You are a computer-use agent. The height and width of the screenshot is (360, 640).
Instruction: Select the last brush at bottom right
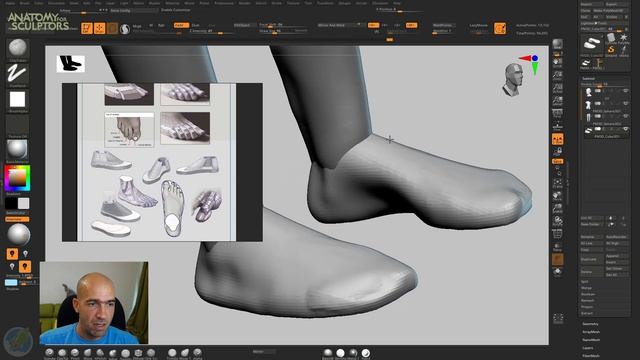(366, 353)
